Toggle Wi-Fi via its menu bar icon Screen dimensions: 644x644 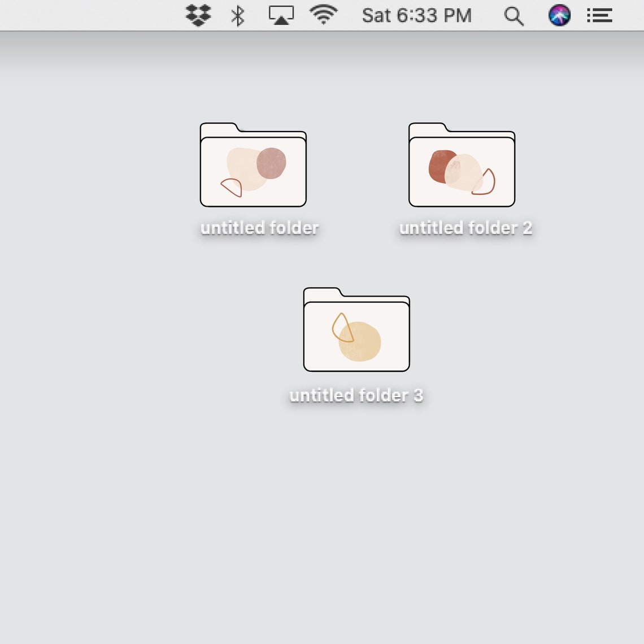(323, 15)
